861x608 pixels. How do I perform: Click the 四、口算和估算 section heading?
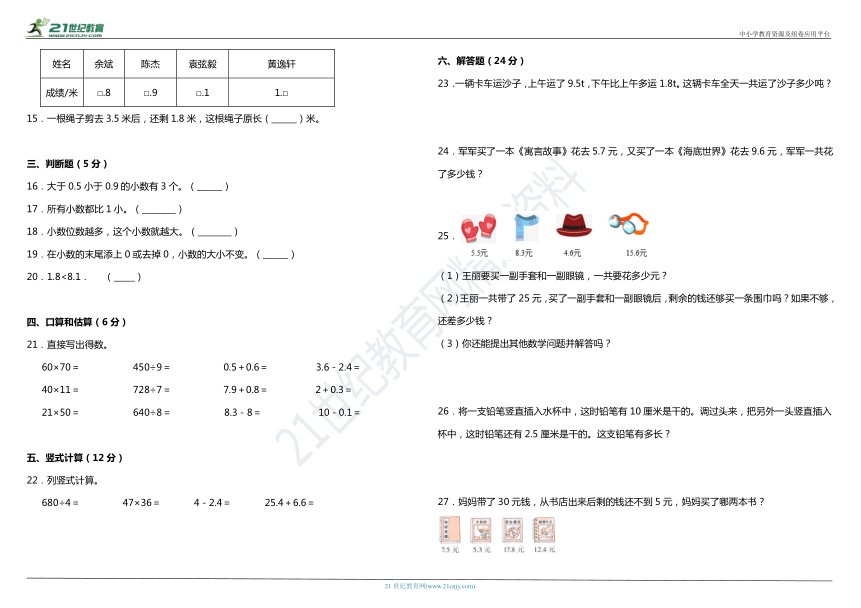click(76, 322)
